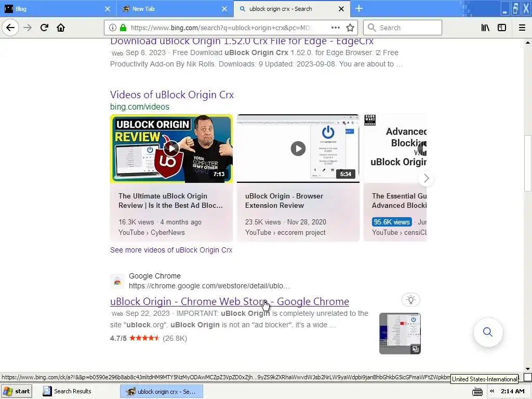The width and height of the screenshot is (532, 399).
Task: Click See more videos of uBlock Origin Crx
Action: 171,250
